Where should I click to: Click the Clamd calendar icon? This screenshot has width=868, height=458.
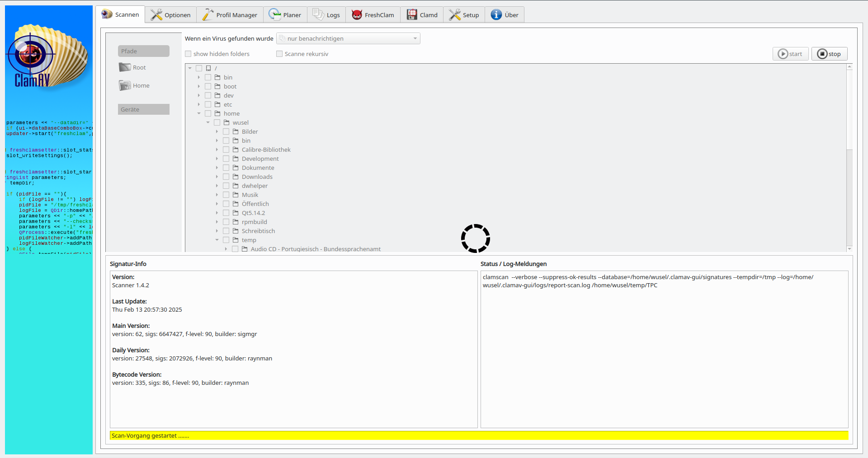412,15
